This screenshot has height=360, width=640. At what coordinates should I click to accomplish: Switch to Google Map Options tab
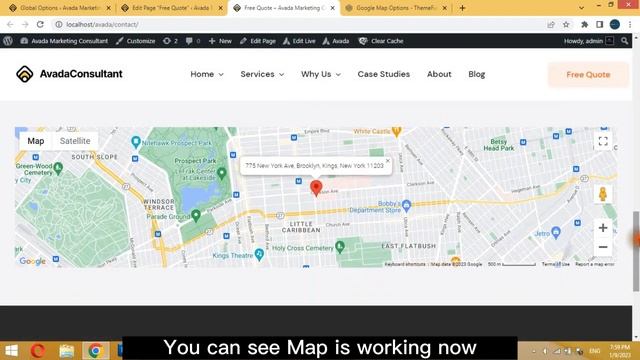(396, 8)
